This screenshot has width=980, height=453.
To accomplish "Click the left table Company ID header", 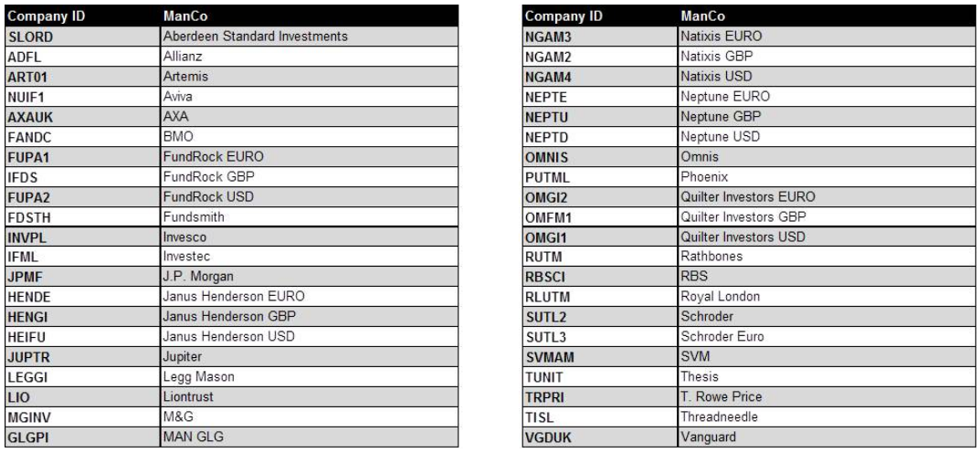I will (82, 16).
